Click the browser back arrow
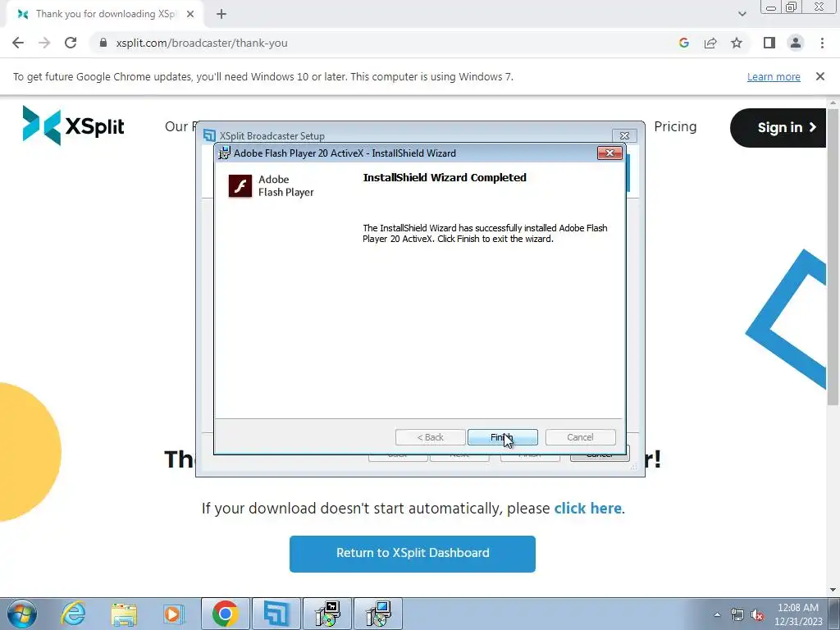 (18, 43)
